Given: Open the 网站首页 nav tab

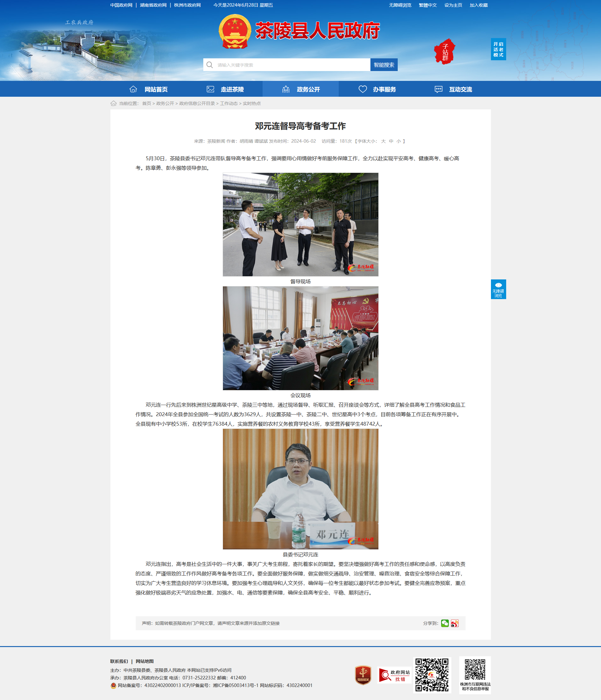Looking at the screenshot, I should pyautogui.click(x=149, y=89).
